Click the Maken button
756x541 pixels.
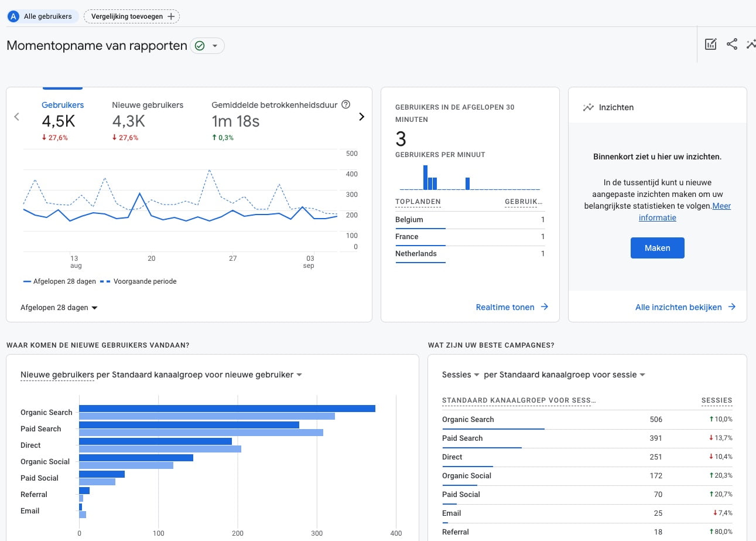(x=657, y=248)
